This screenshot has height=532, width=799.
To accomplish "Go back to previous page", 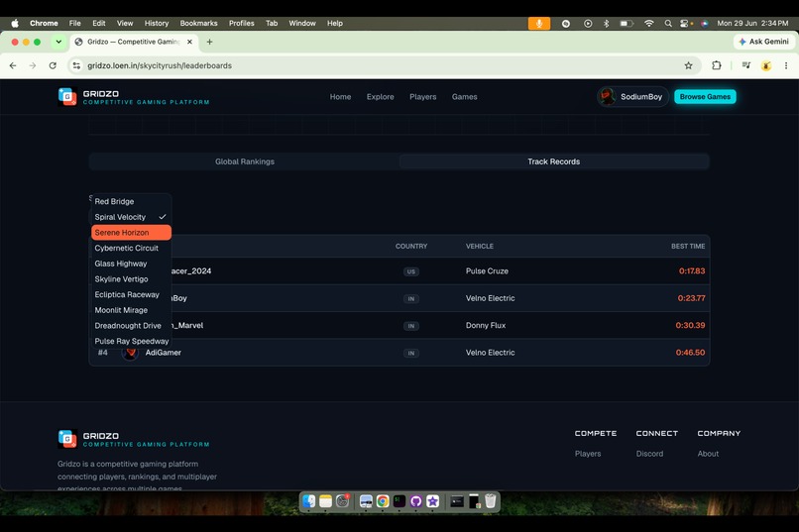I will click(13, 65).
